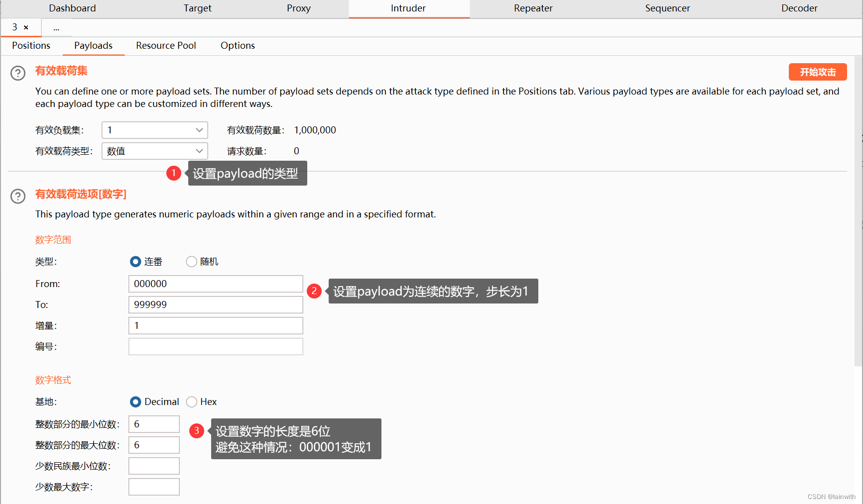This screenshot has height=504, width=863.
Task: Choose the Hex base radio button
Action: (192, 402)
